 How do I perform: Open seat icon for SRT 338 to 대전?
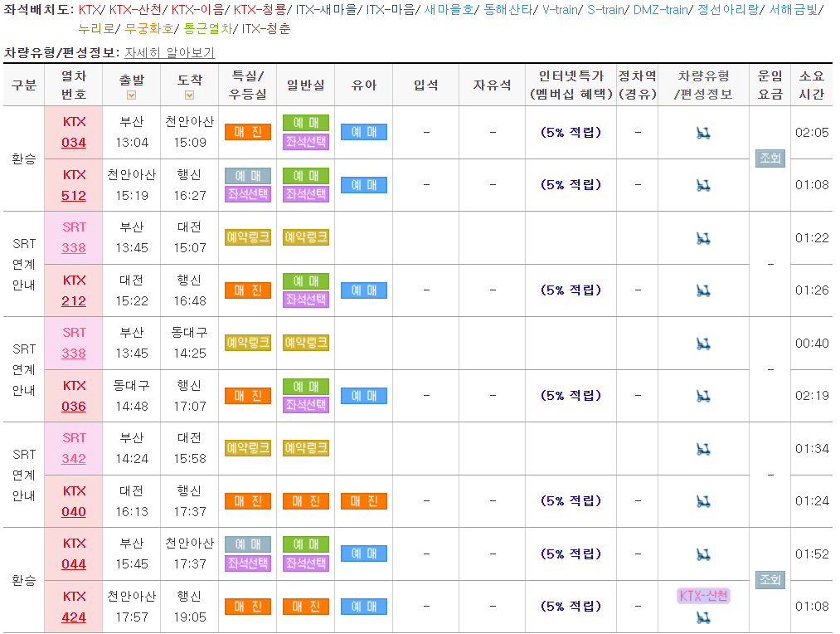[x=703, y=238]
